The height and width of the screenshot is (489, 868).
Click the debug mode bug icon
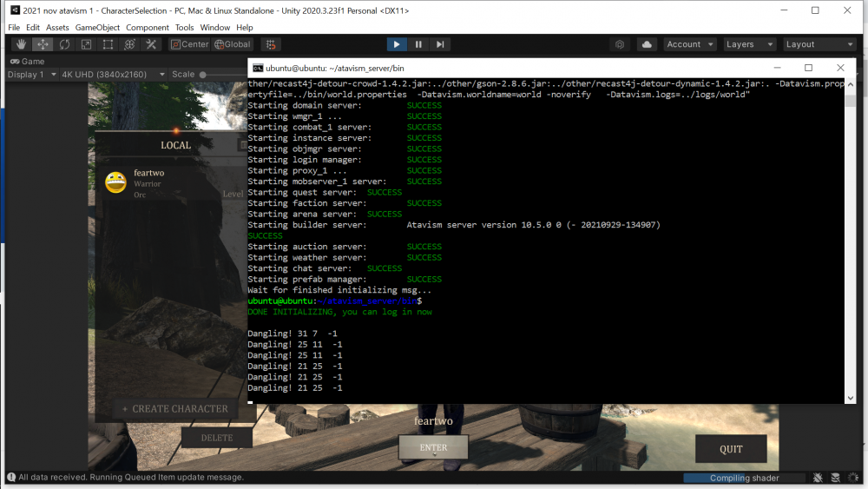click(818, 478)
